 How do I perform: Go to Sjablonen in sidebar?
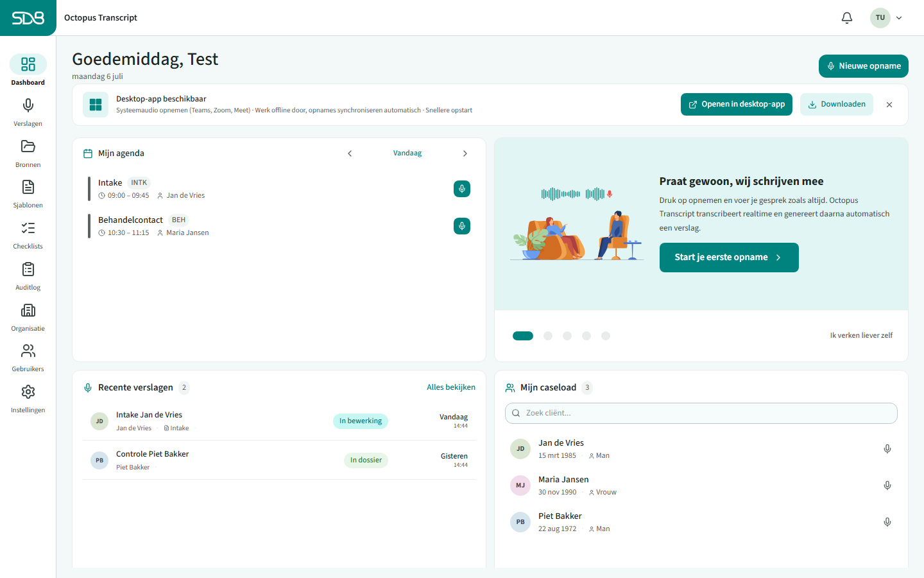tap(28, 193)
